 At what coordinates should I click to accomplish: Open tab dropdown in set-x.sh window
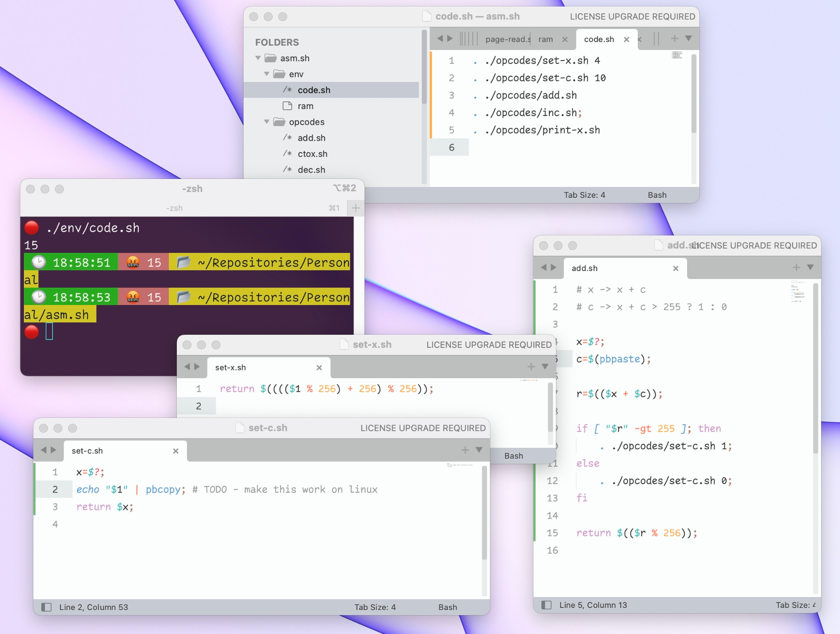pyautogui.click(x=545, y=366)
